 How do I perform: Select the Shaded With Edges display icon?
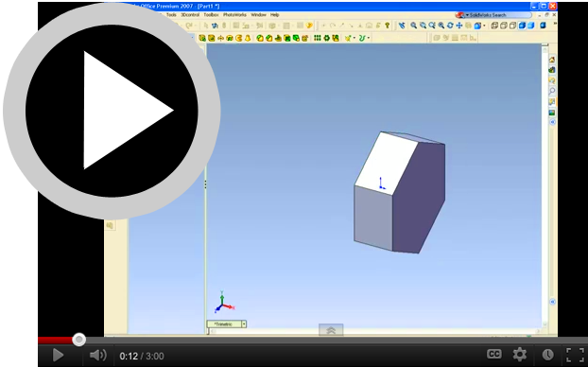coord(522,26)
